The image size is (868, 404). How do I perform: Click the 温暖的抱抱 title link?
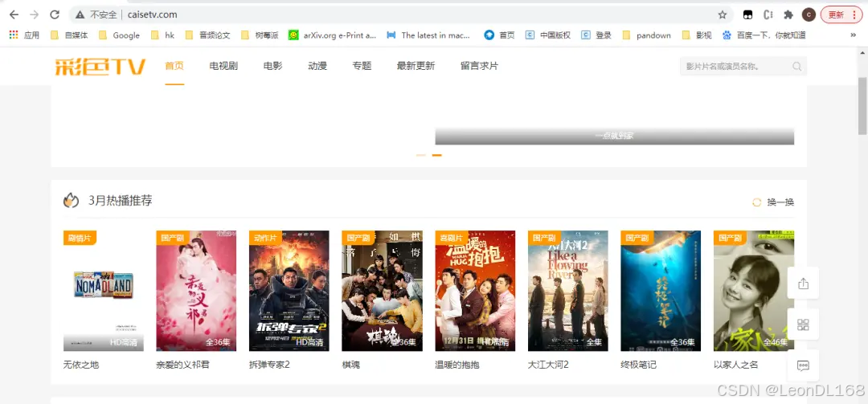coord(457,365)
